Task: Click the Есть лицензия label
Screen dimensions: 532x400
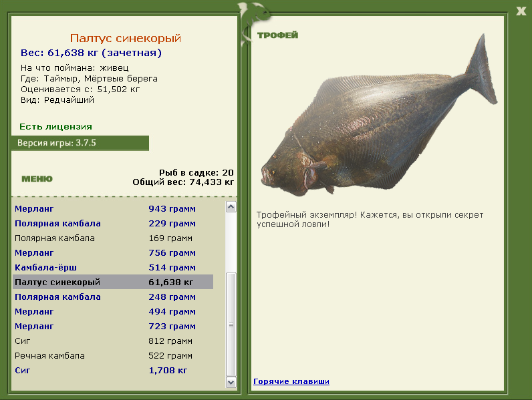Action: 55,126
